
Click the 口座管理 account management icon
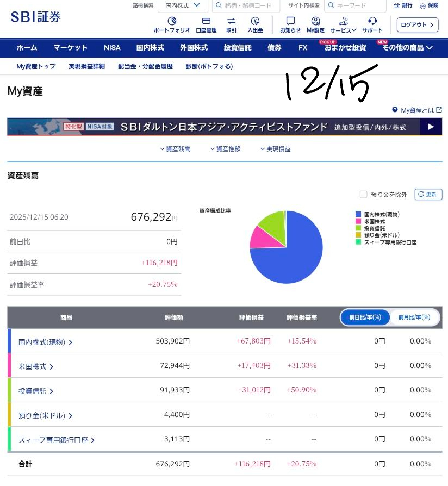(206, 22)
